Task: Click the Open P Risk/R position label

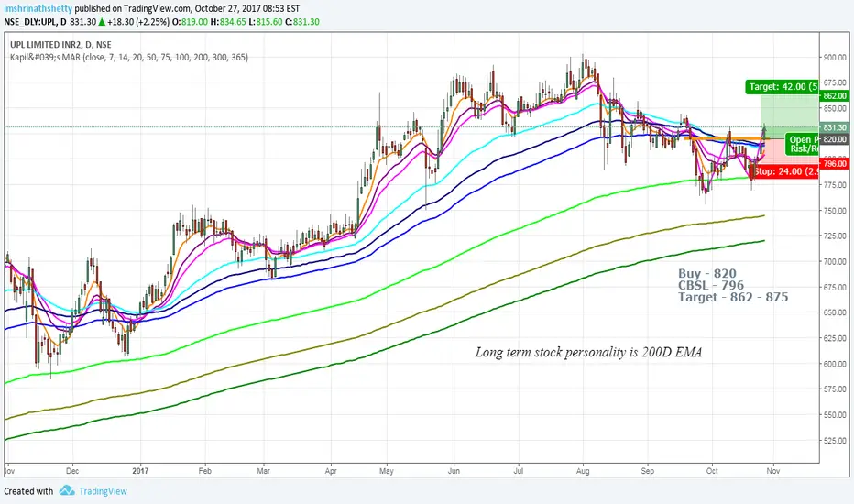Action: [x=803, y=144]
